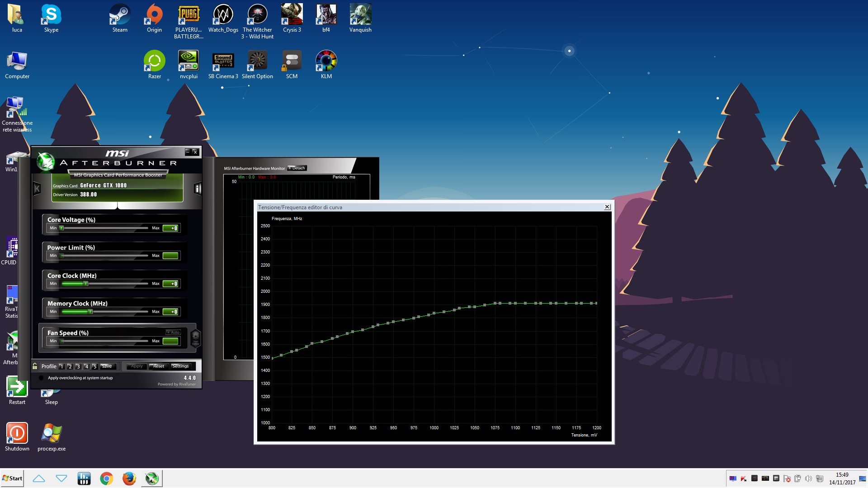Click the Restart desktop icon
The image size is (868, 488).
(x=17, y=391)
